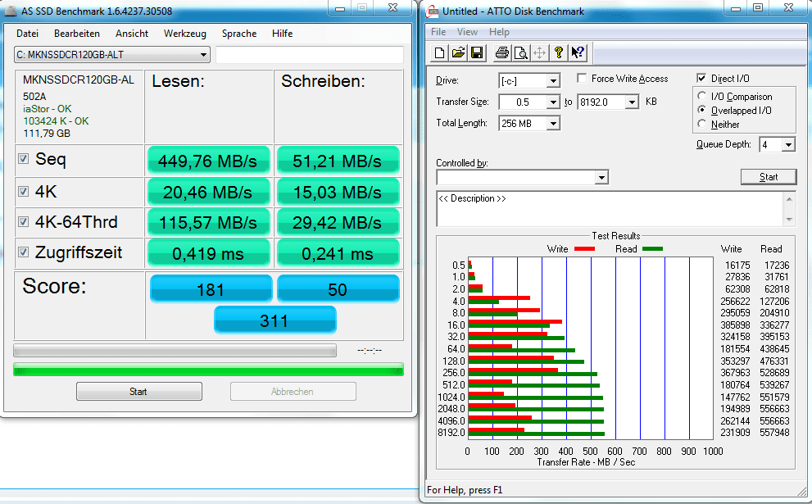Open the Queue Depth dropdown
This screenshot has height=504, width=812.
(788, 144)
